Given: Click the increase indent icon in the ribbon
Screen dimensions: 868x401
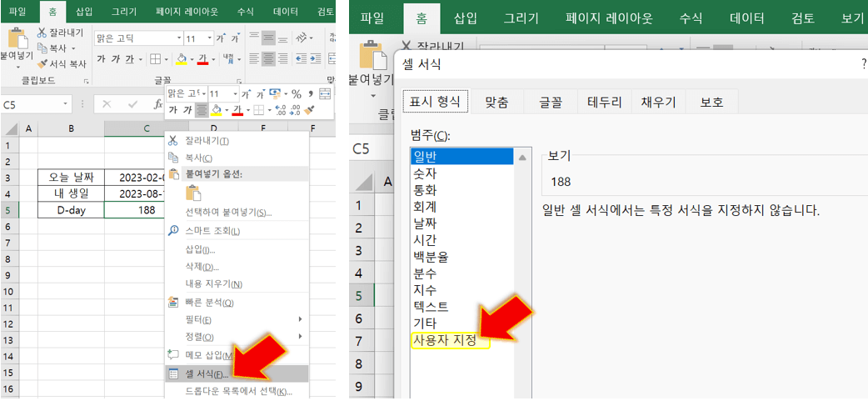Looking at the screenshot, I should (315, 58).
